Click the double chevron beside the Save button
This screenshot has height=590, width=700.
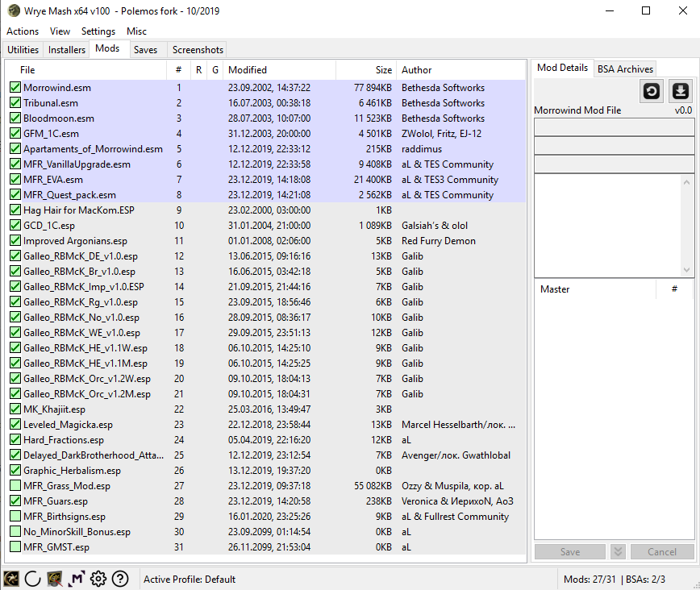pos(618,551)
